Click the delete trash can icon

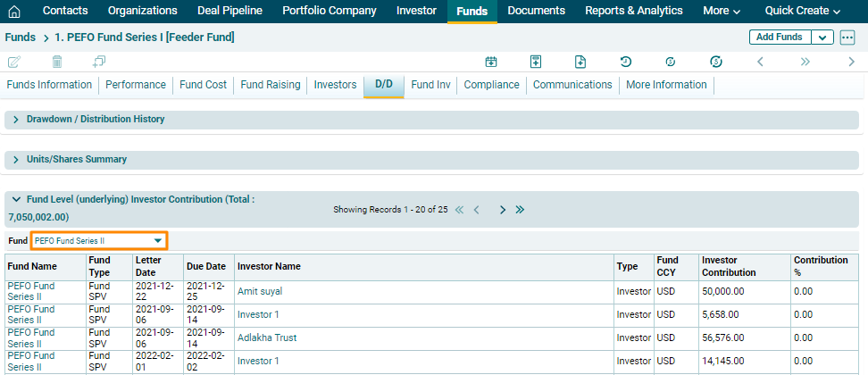(57, 62)
